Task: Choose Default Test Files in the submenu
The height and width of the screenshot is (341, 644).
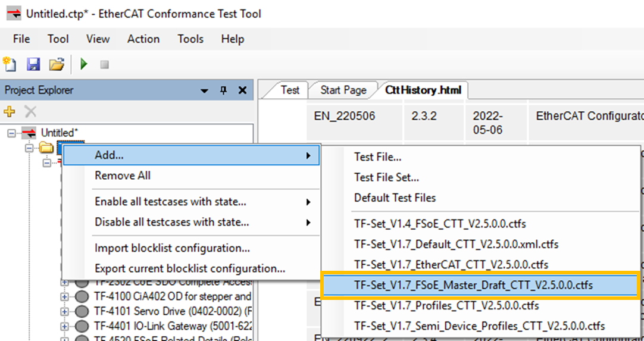Action: click(480, 198)
